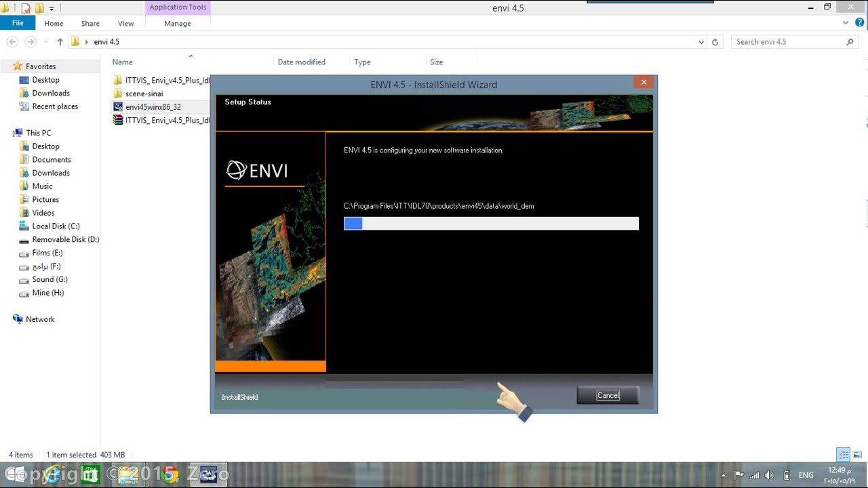Sort files by Size column
Viewport: 868px width, 488px height.
436,62
